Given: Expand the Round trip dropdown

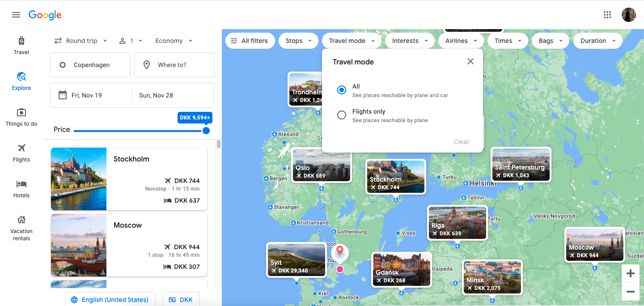Looking at the screenshot, I should 81,41.
